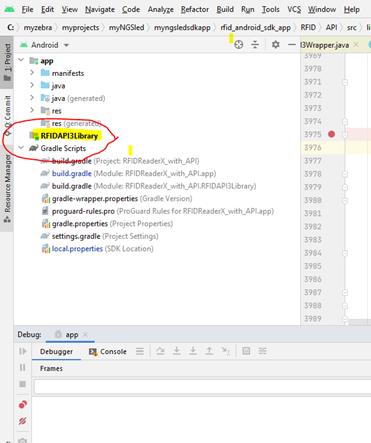Click the fold marker on line 3971
Screen dimensions: 371x443
(345, 82)
